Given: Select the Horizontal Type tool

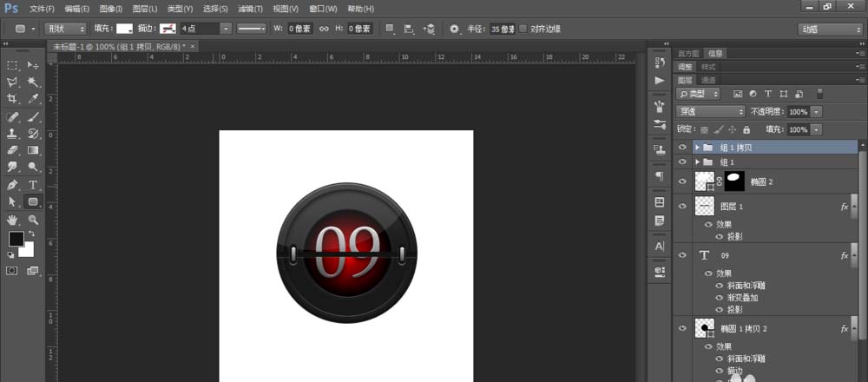Looking at the screenshot, I should [33, 185].
